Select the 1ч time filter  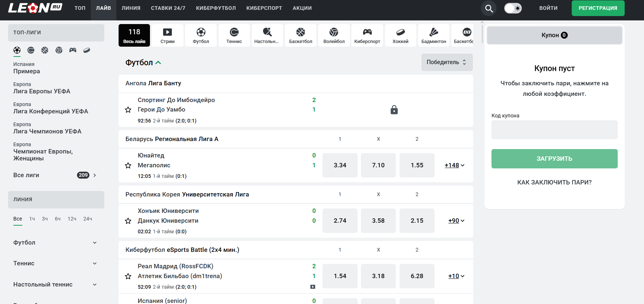(x=32, y=219)
